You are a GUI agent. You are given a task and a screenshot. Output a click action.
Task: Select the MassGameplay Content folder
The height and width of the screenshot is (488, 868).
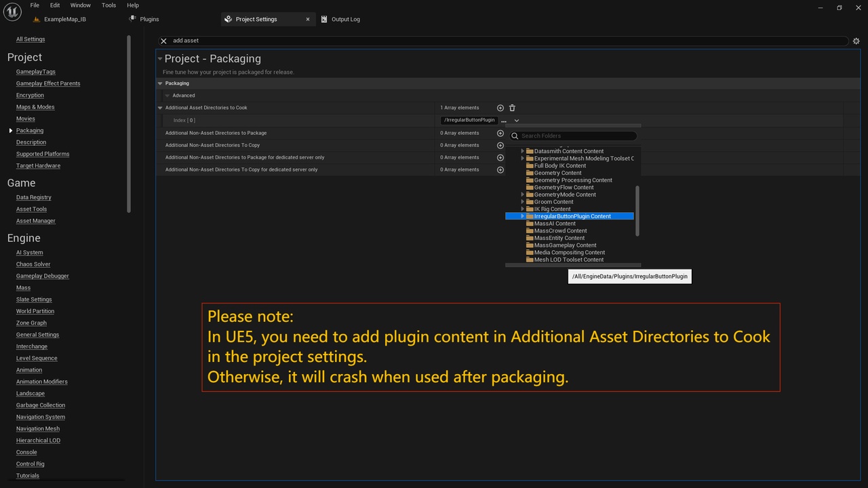tap(565, 245)
